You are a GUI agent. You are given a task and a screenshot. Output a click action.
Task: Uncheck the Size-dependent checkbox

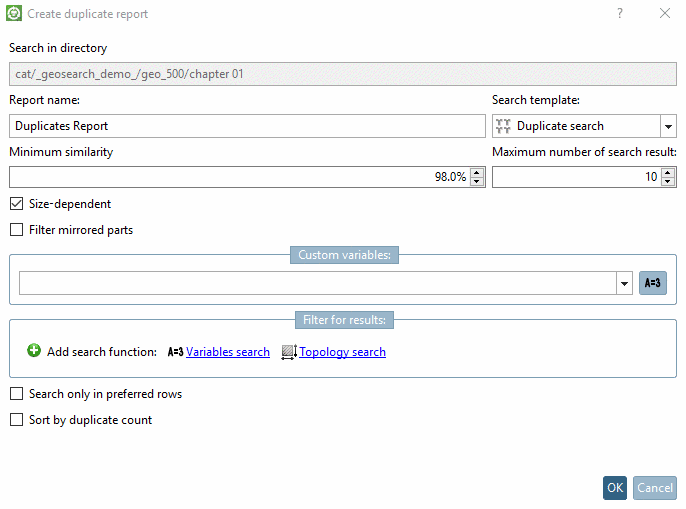pos(17,204)
